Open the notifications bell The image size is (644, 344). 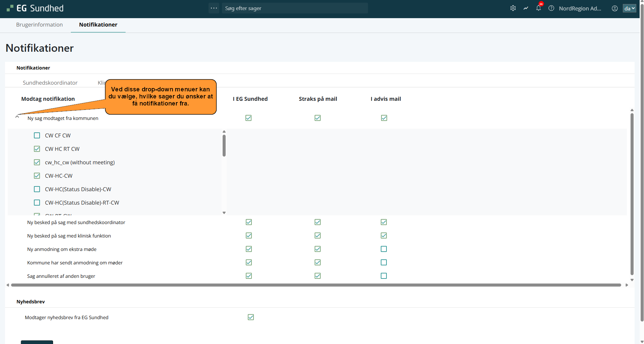pos(539,8)
